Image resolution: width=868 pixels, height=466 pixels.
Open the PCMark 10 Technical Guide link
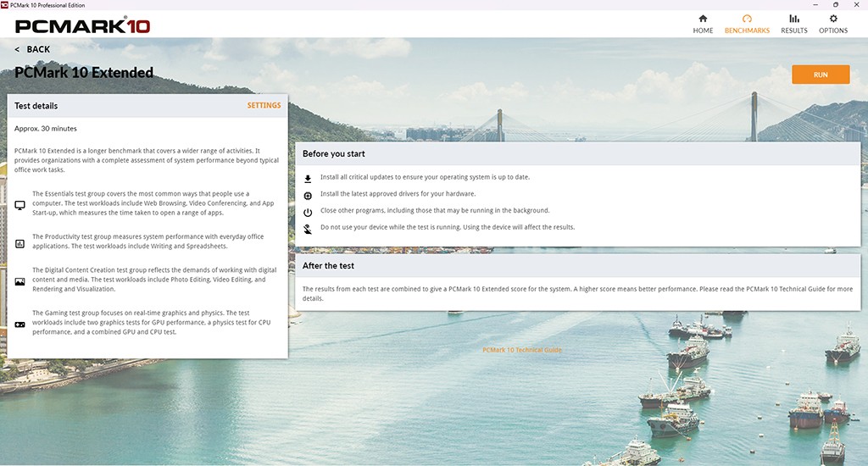coord(522,350)
